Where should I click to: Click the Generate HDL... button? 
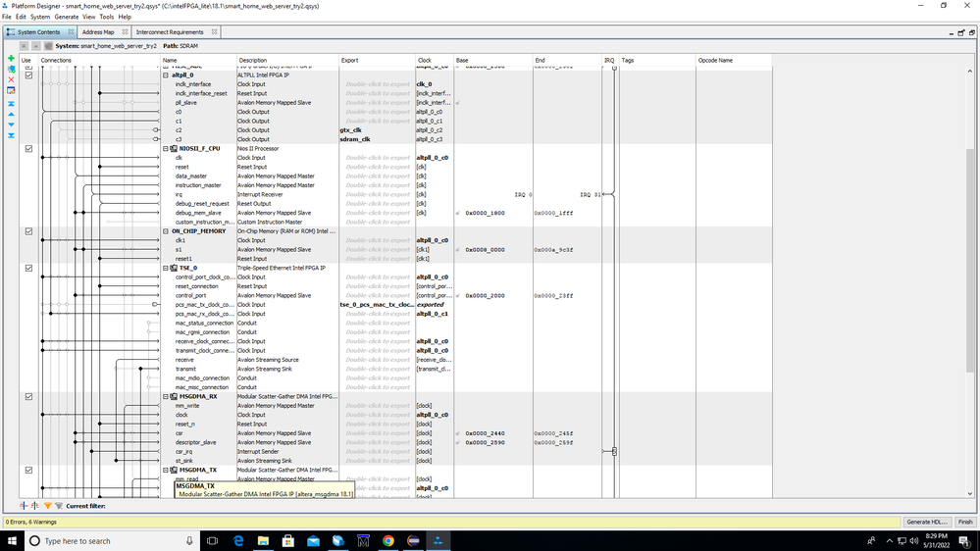tap(927, 523)
